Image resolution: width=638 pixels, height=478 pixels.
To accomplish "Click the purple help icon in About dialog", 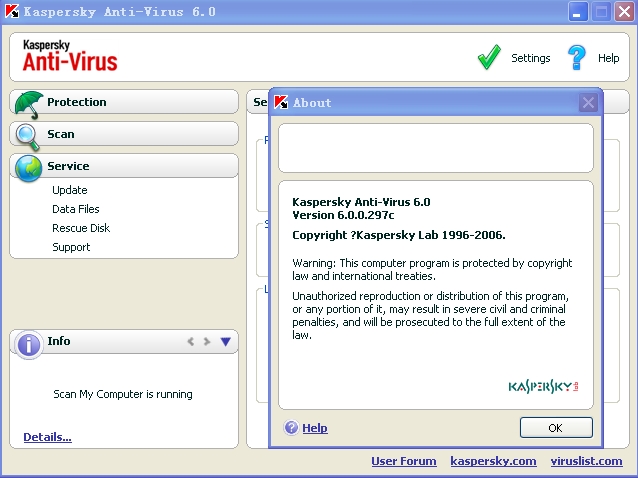I will [291, 428].
